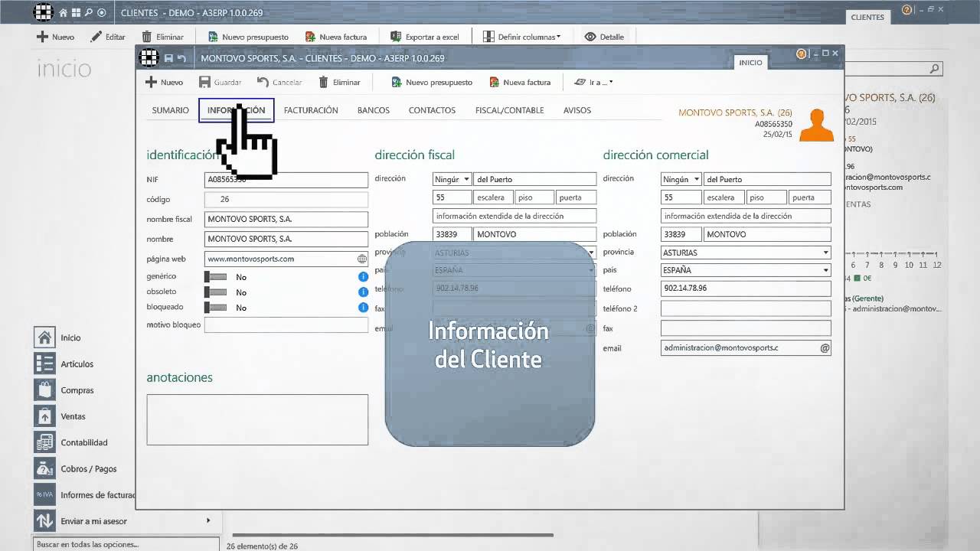Screen dimensions: 980x551
Task: Open Contabilidad in the left sidebar
Action: [70, 442]
